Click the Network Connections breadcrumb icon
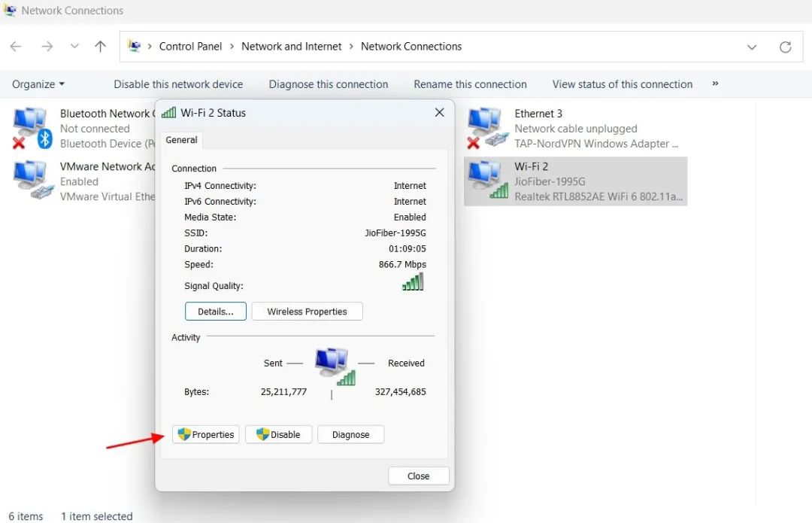 (133, 46)
